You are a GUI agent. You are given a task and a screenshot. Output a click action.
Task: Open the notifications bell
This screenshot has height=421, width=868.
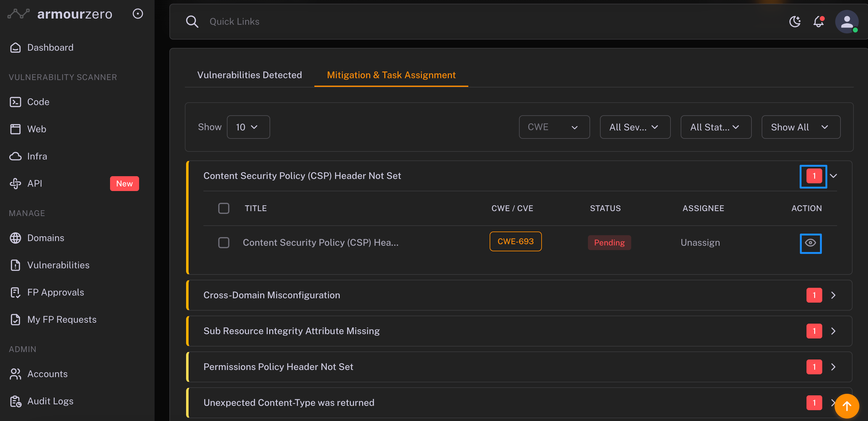[x=819, y=22]
